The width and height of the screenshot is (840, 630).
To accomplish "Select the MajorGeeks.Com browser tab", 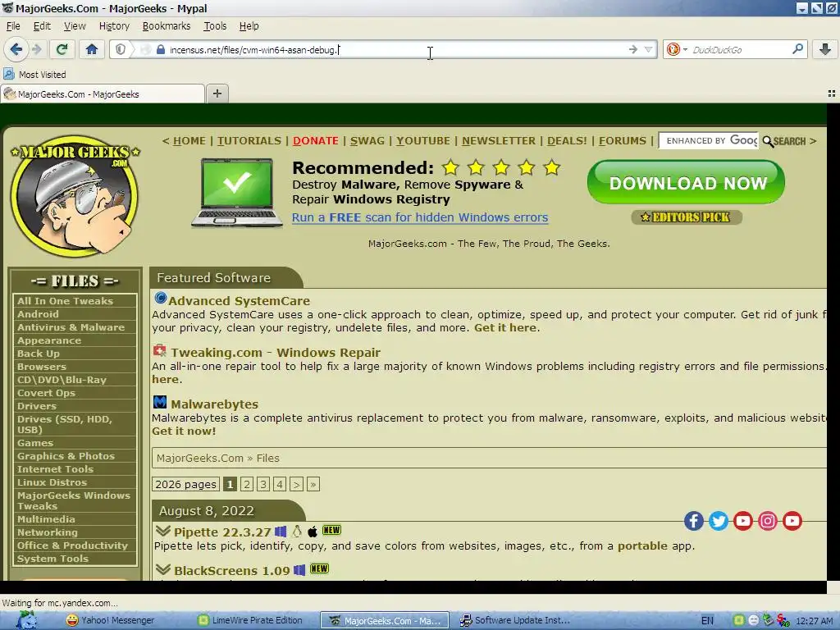I will [x=103, y=94].
